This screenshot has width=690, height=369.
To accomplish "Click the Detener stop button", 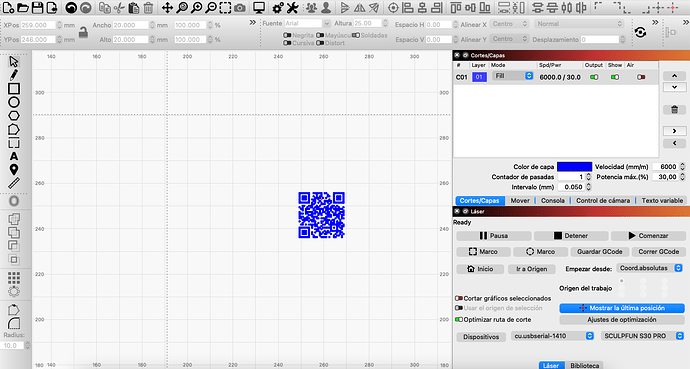I will 571,236.
